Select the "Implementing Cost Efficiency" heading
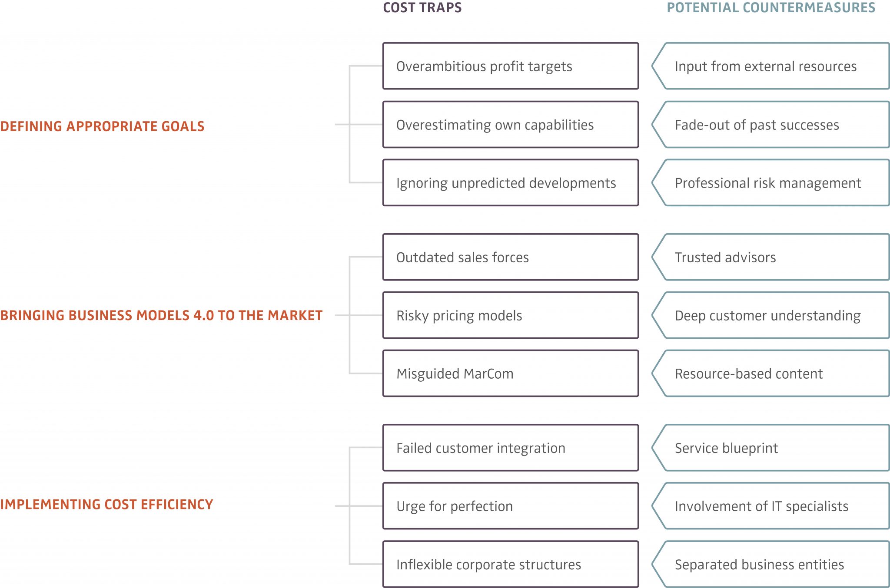Image resolution: width=890 pixels, height=588 pixels. (106, 504)
